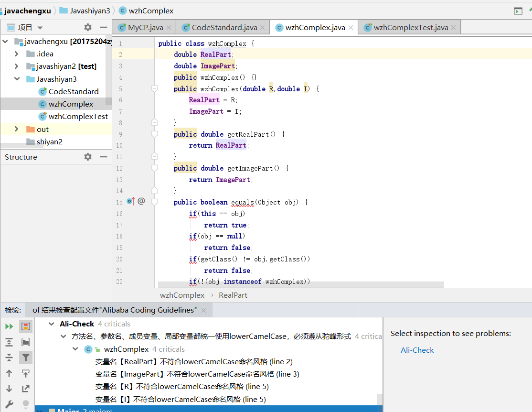Select the ImagePart naming problem (line 3)
This screenshot has width=532, height=412.
197,374
